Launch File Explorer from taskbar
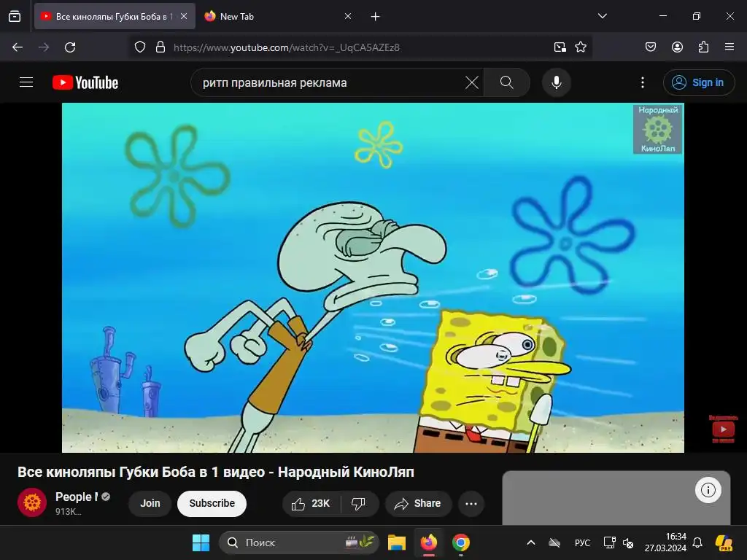 (x=396, y=542)
